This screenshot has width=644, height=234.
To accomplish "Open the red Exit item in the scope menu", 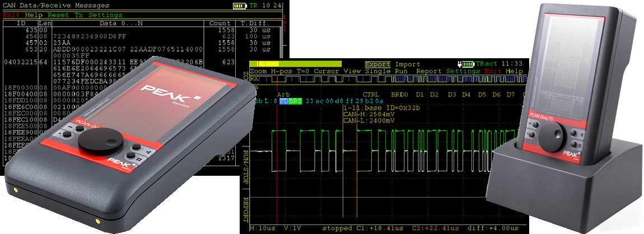I will 493,72.
